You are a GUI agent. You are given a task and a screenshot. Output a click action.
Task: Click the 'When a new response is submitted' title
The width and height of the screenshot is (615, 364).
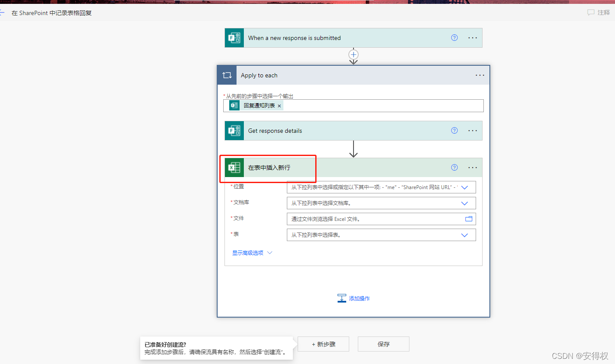point(294,38)
